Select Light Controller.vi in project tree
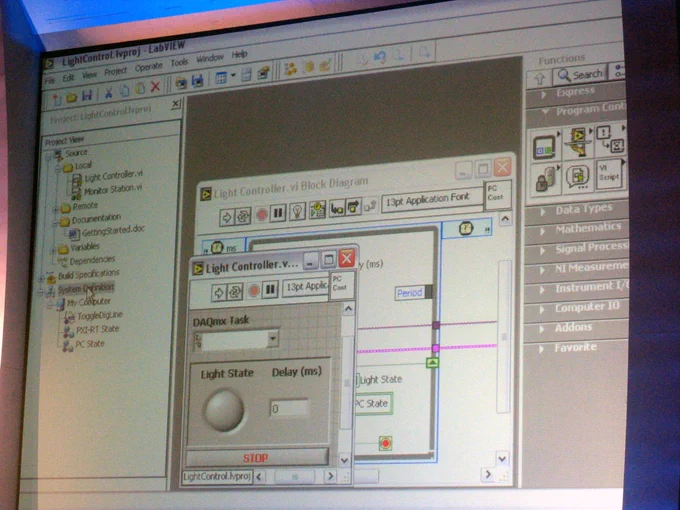Screen dimensions: 680x510 pyautogui.click(x=113, y=175)
